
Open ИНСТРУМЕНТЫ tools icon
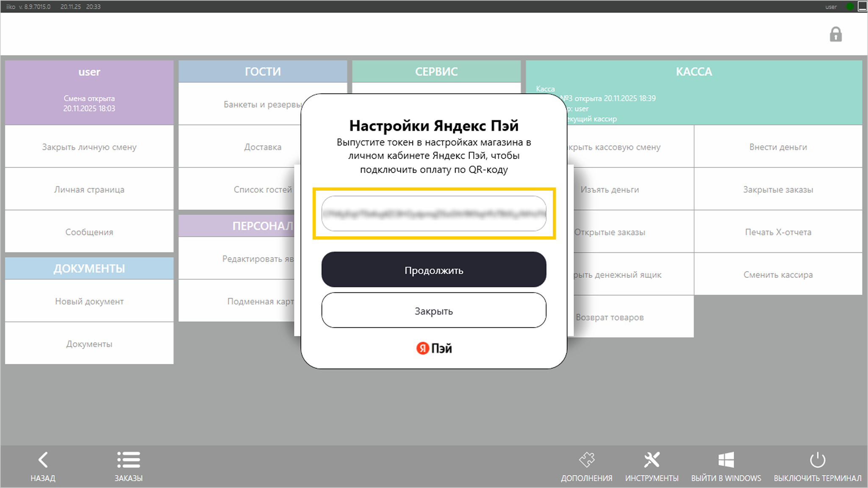pyautogui.click(x=652, y=460)
